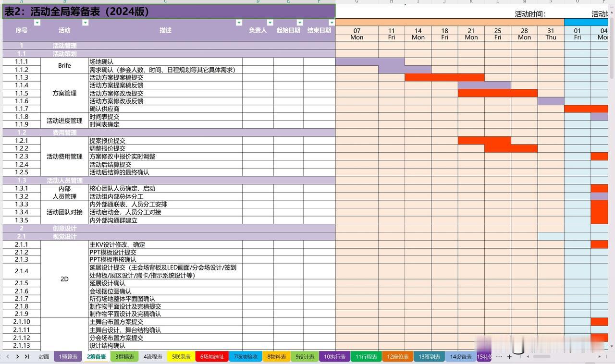Select the 描述 header cell

point(165,30)
